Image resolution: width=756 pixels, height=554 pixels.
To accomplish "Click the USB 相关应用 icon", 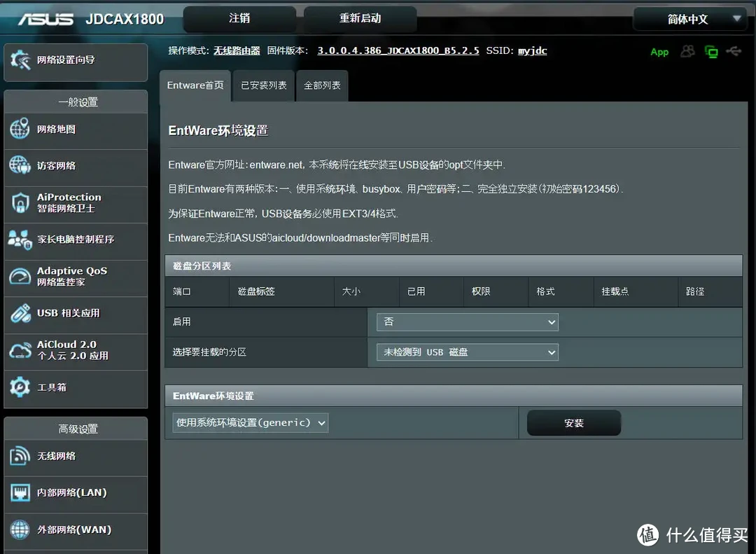I will coord(21,313).
